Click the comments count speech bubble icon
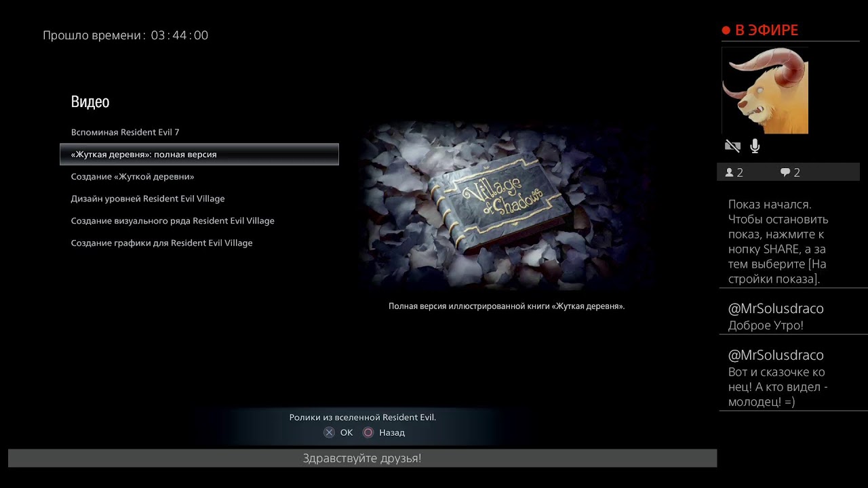 [785, 173]
